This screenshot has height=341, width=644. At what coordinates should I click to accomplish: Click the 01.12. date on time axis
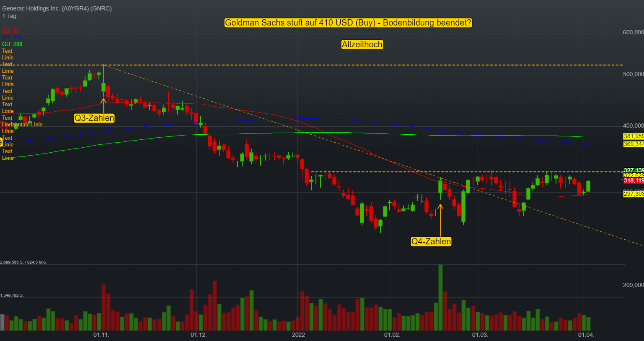199,335
